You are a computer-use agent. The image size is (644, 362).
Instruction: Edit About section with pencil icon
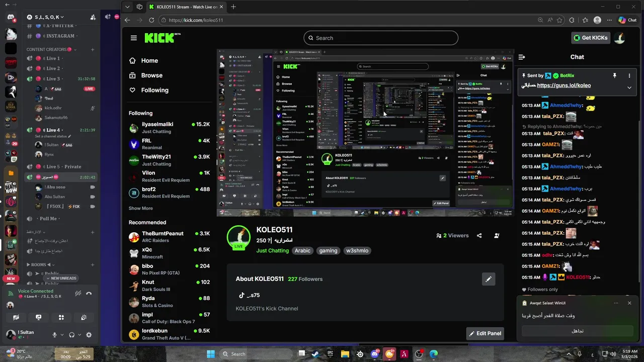pos(489,279)
